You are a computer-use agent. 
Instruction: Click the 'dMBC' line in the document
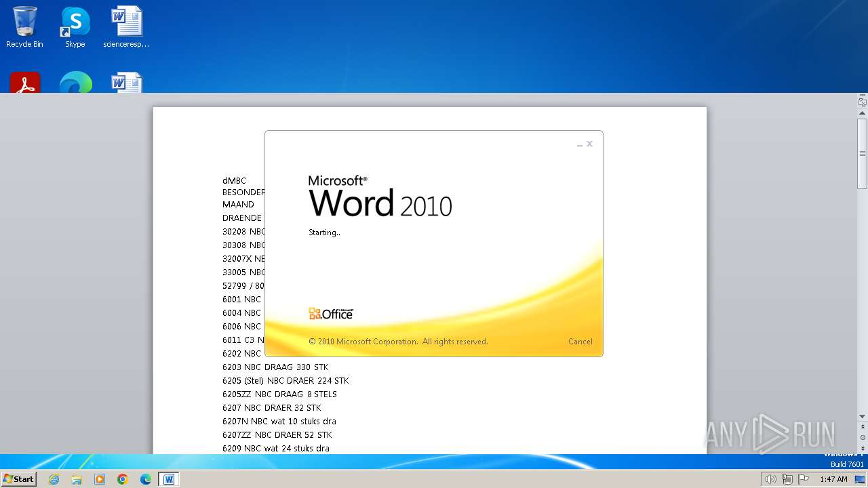click(234, 180)
